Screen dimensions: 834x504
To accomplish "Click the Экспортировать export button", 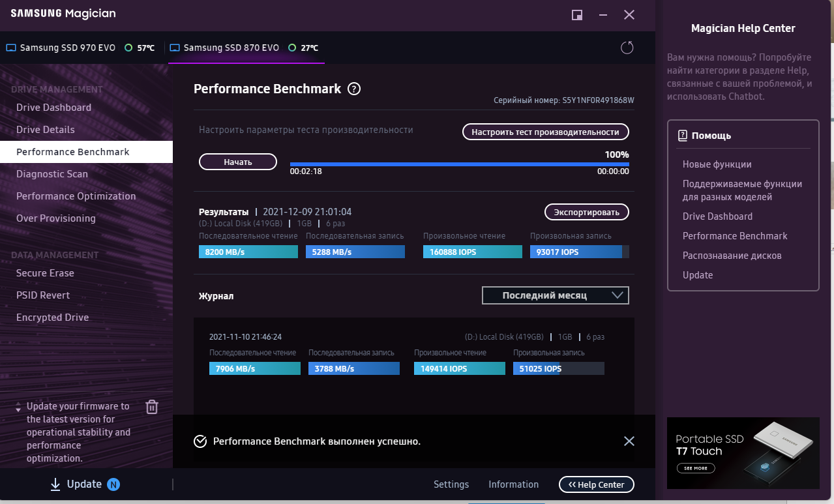I will 587,212.
